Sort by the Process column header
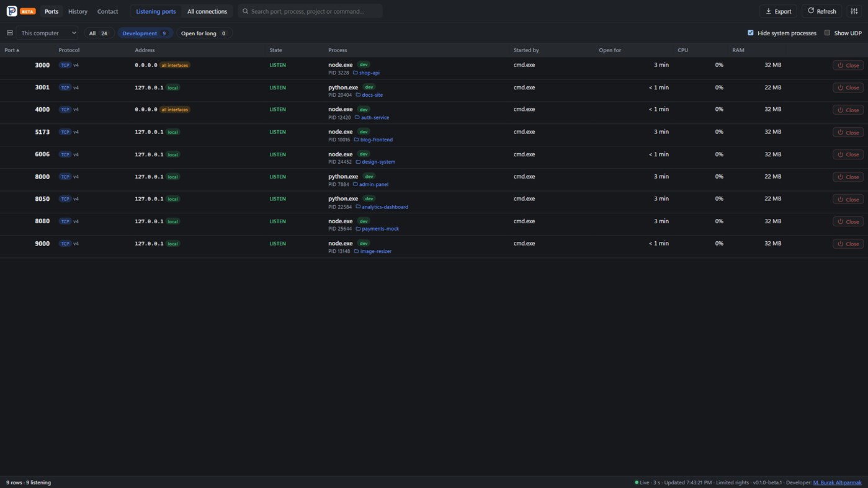868x488 pixels. 338,50
